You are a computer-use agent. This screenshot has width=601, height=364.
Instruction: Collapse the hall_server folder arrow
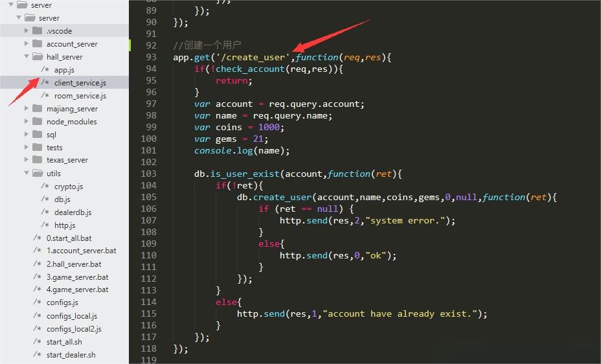click(x=27, y=56)
